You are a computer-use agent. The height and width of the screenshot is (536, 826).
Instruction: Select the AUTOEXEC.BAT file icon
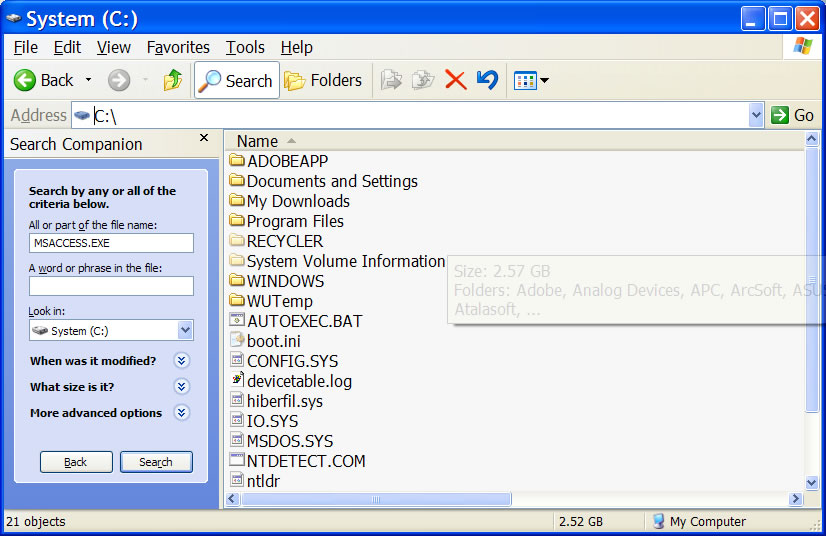pyautogui.click(x=238, y=319)
